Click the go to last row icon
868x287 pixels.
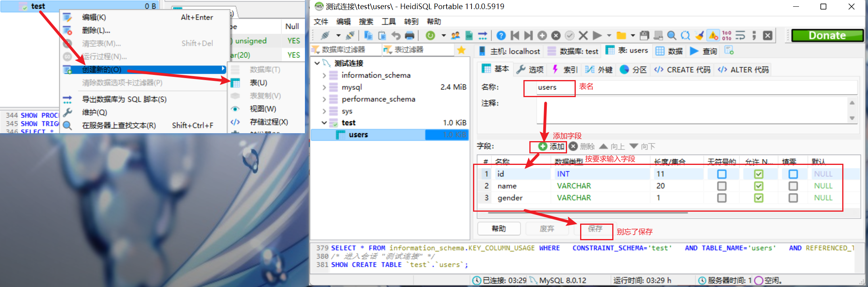click(529, 36)
